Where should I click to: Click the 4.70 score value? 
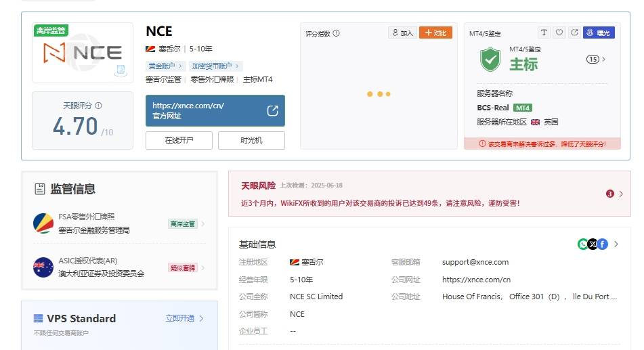coord(76,126)
